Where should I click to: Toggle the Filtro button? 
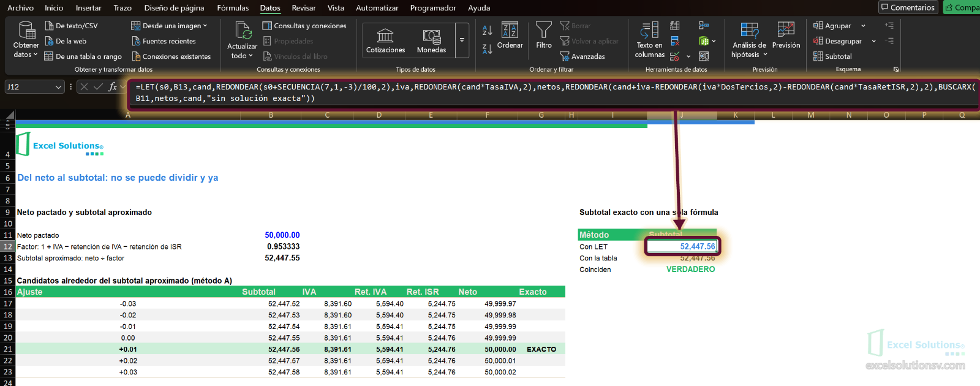click(544, 36)
